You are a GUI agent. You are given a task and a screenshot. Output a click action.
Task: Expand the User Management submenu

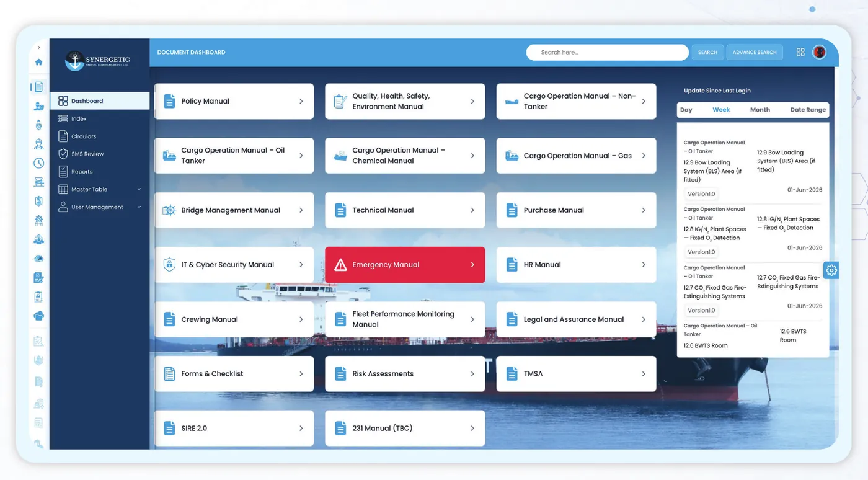click(139, 207)
